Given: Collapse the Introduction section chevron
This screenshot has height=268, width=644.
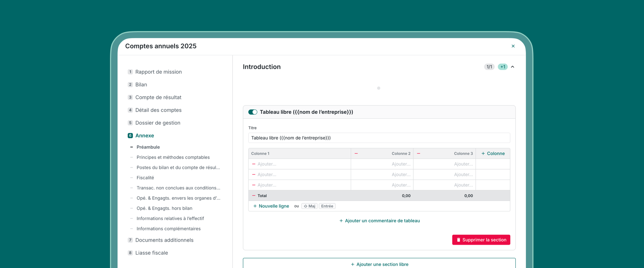Looking at the screenshot, I should point(513,67).
